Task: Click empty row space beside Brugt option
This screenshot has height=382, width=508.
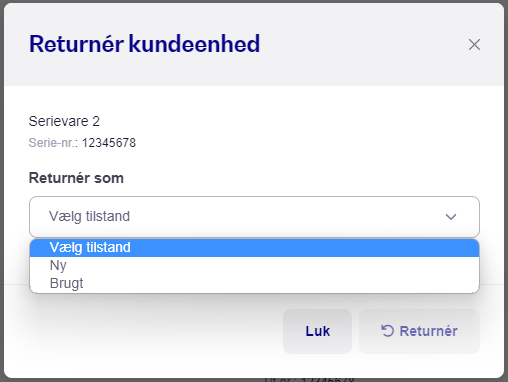Action: pos(267,284)
